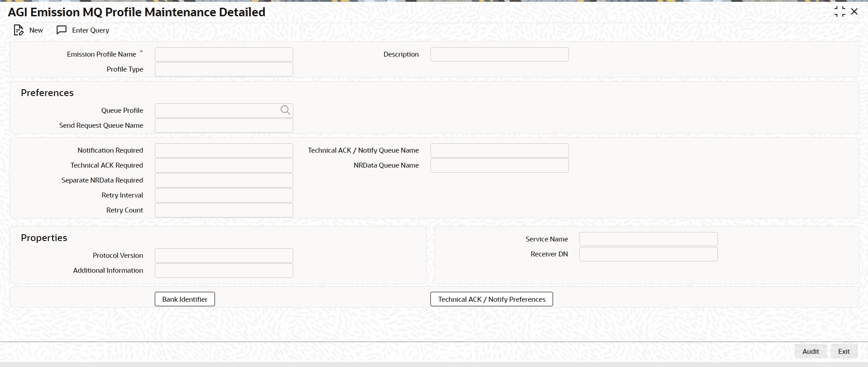Click the Technical ACK / Notify Queue Name label
868x367 pixels.
point(363,150)
